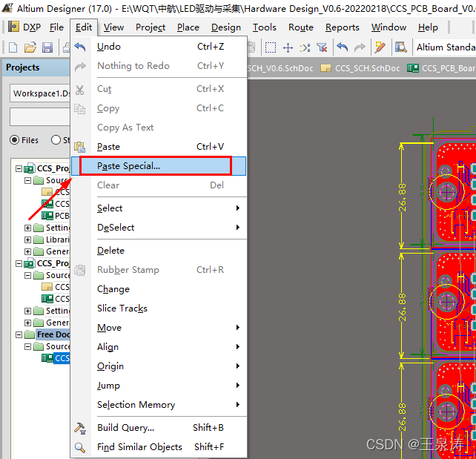The height and width of the screenshot is (459, 476).
Task: Switch to the CCS_PCB_Boar document tab
Action: 441,68
